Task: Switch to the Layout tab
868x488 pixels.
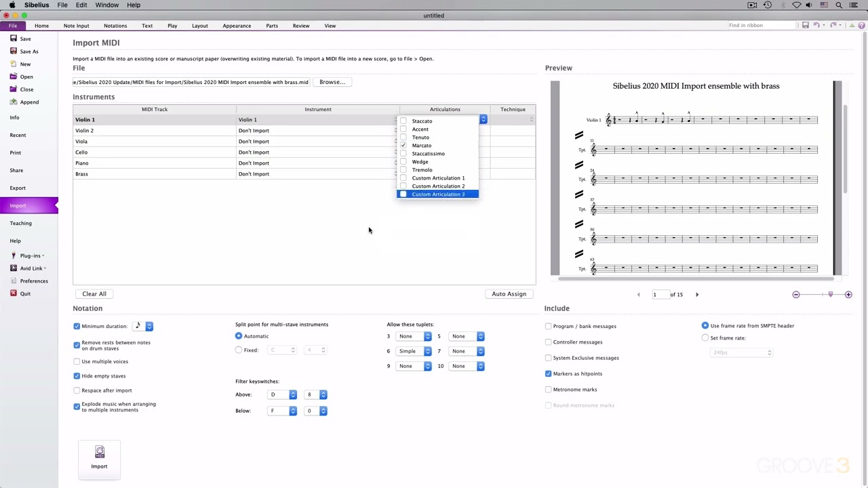Action: 200,26
